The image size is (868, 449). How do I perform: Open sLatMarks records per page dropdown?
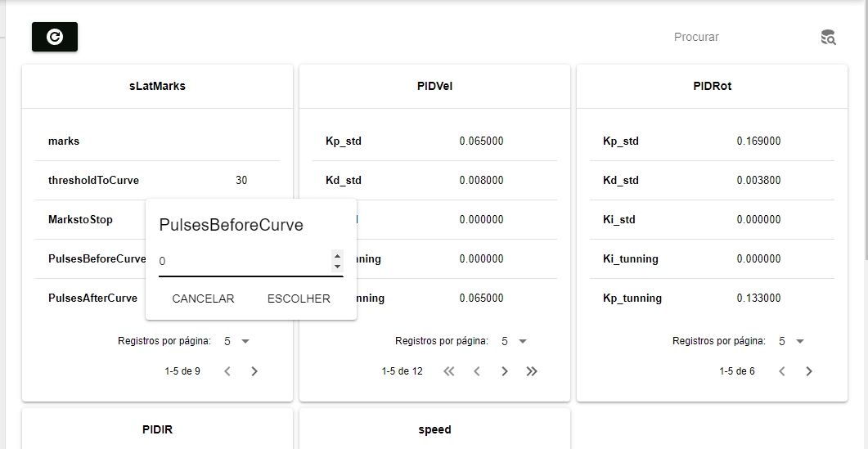click(x=237, y=341)
